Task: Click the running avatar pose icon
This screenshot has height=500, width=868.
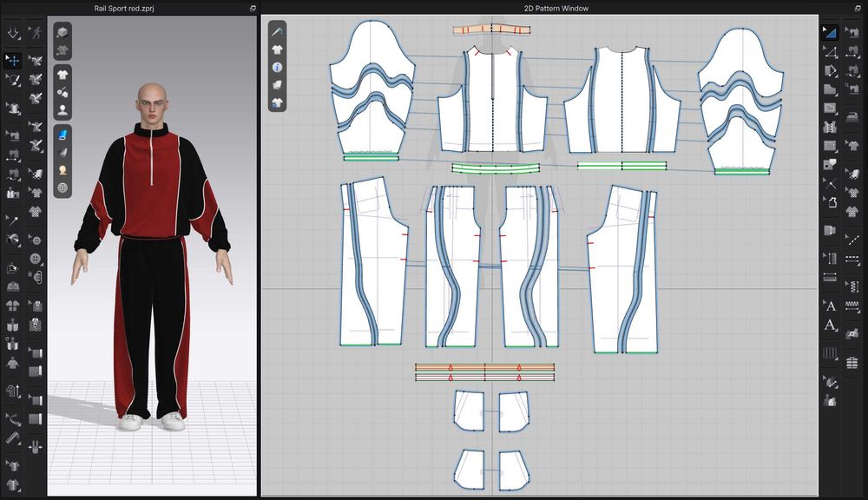Action: point(36,33)
